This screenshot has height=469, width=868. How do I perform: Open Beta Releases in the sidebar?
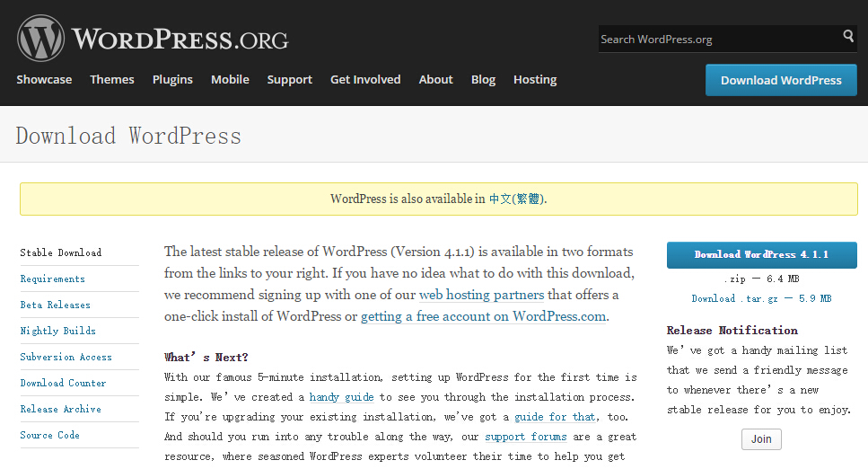56,305
